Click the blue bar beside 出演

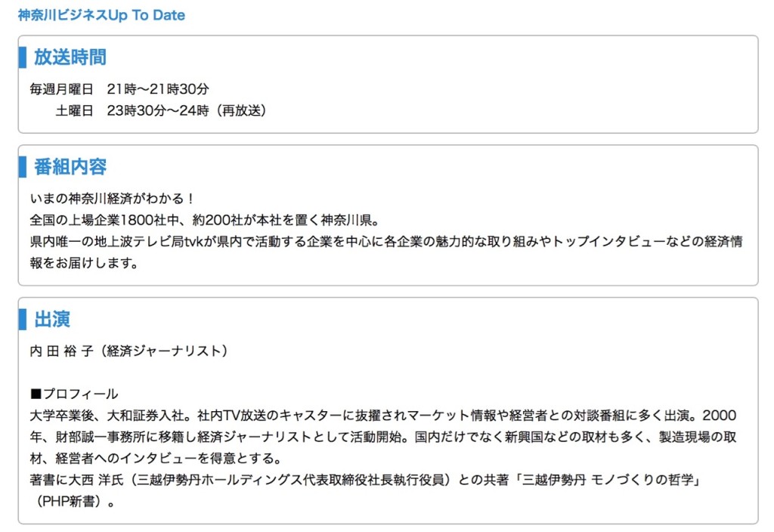pos(22,319)
